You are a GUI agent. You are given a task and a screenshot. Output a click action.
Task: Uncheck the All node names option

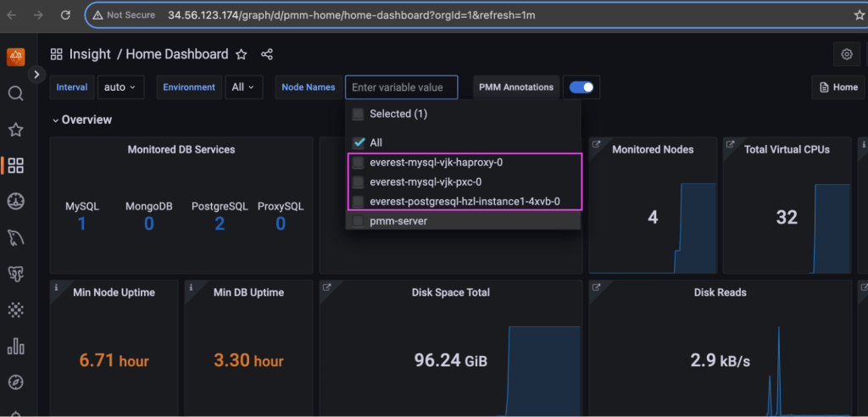click(x=358, y=142)
